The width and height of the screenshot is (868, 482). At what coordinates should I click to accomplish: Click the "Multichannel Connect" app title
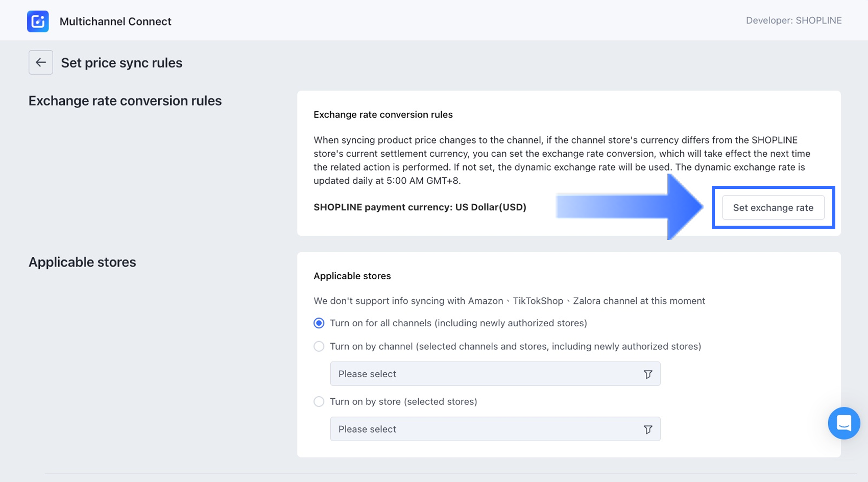point(115,21)
